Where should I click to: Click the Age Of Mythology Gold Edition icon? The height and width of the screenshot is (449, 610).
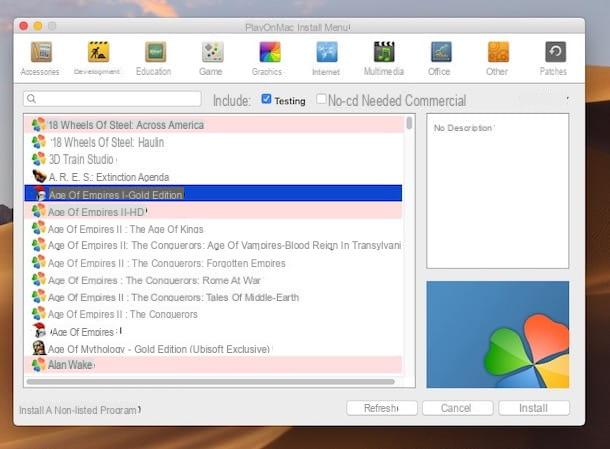pos(39,348)
